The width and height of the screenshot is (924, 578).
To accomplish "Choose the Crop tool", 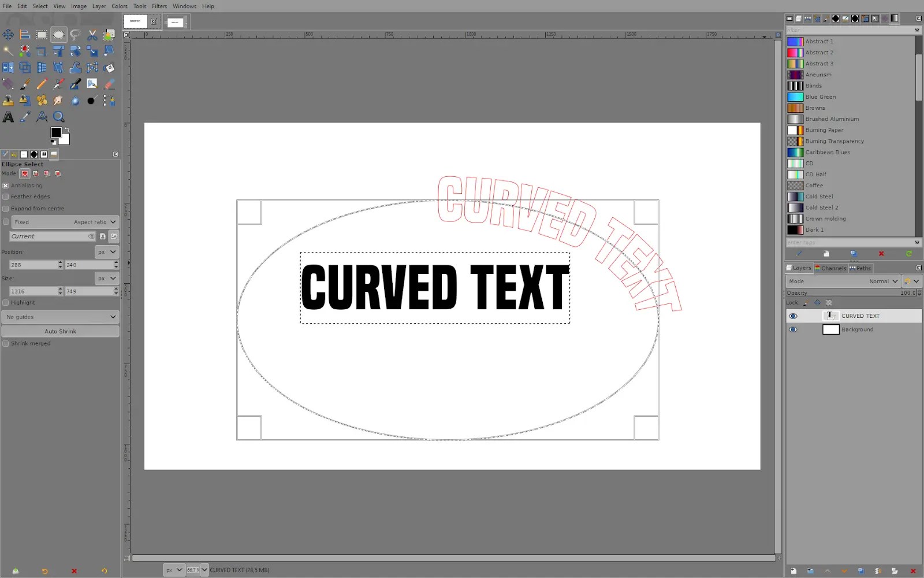I will coord(42,51).
